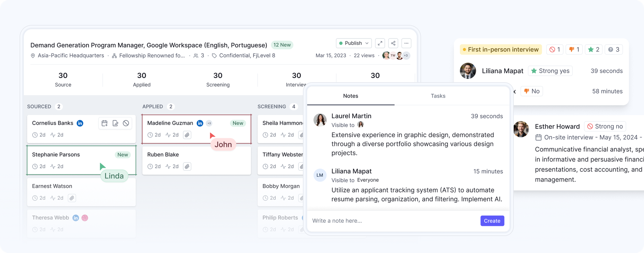Open attachment icon on Ruben Blake card
644x253 pixels.
[x=187, y=167]
